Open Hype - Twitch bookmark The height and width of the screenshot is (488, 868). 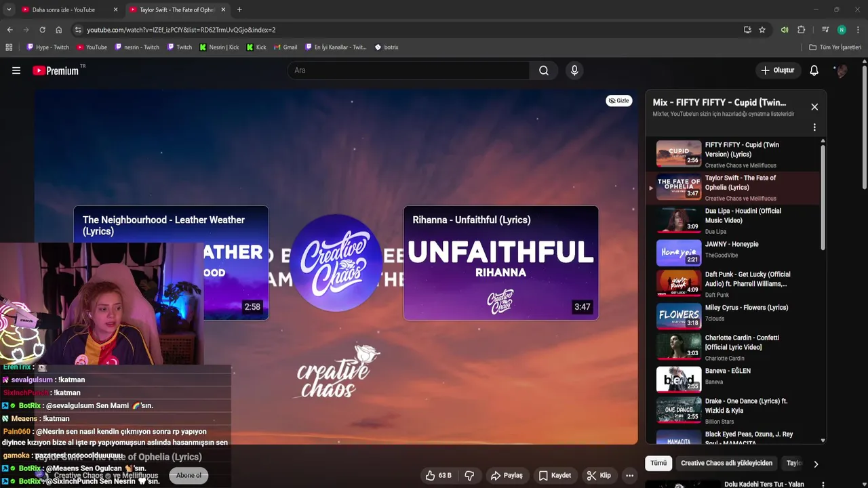point(47,47)
